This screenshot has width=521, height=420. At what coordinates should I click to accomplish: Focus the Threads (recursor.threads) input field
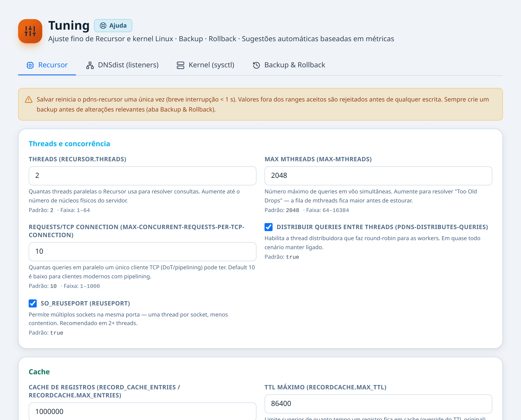click(142, 176)
